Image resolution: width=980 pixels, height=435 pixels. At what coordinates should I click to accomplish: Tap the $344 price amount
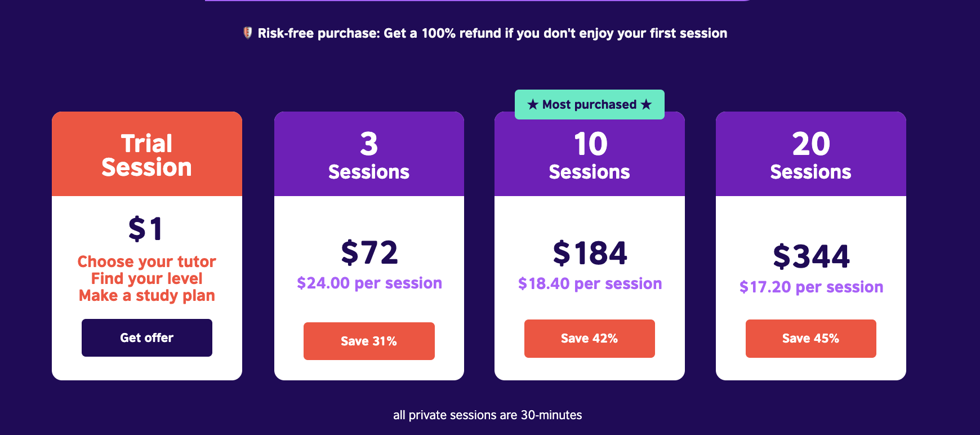tap(811, 256)
